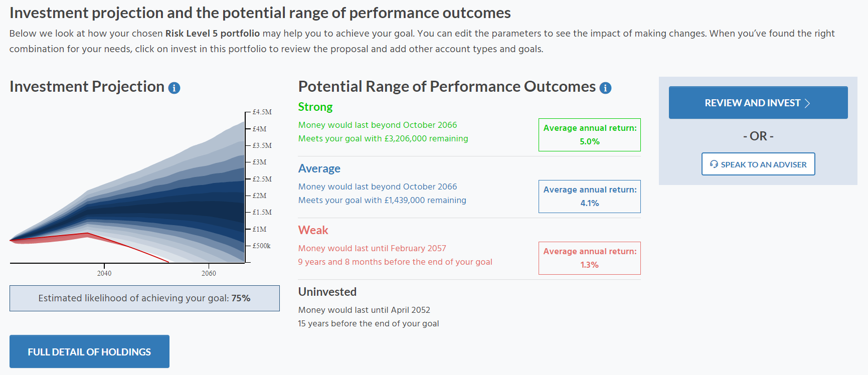This screenshot has width=868, height=375.
Task: Select the Uninvested heading
Action: 327,292
